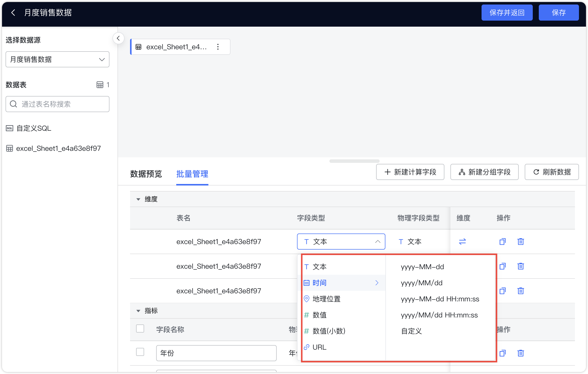Click the SQL icon next to 自定义SQL

pos(10,128)
